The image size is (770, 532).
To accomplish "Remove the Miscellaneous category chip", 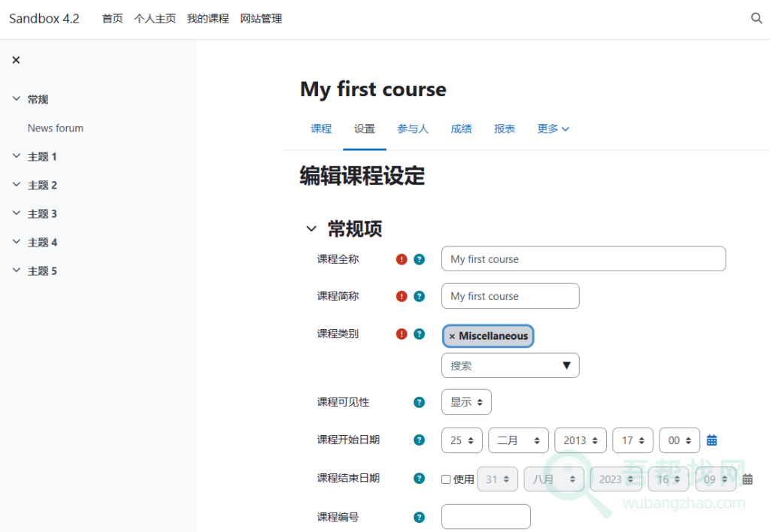I will [452, 336].
